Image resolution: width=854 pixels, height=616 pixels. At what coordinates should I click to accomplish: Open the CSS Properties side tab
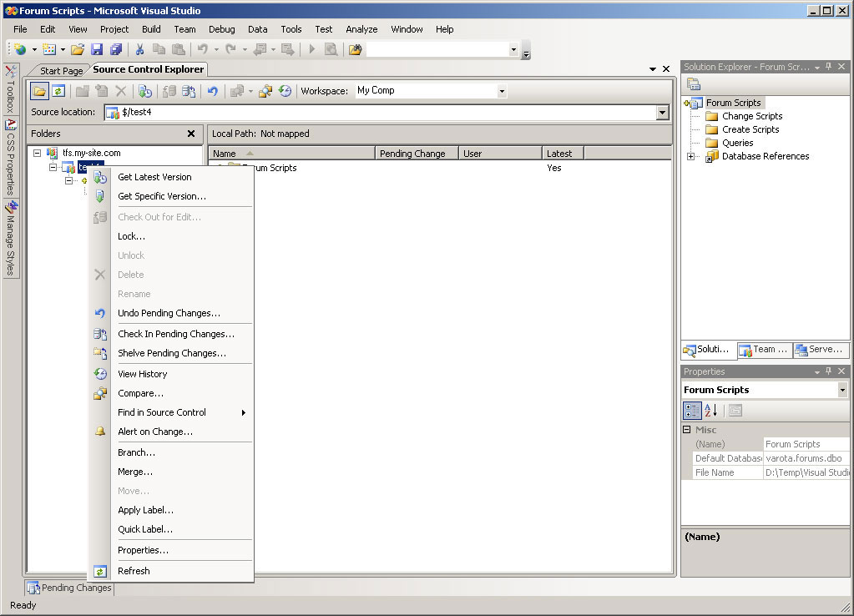11,157
